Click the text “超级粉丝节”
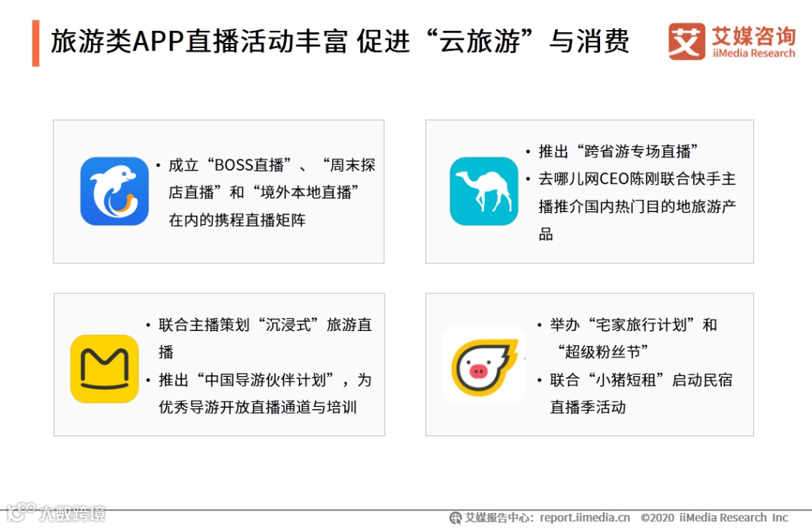812x528 pixels. tap(602, 352)
